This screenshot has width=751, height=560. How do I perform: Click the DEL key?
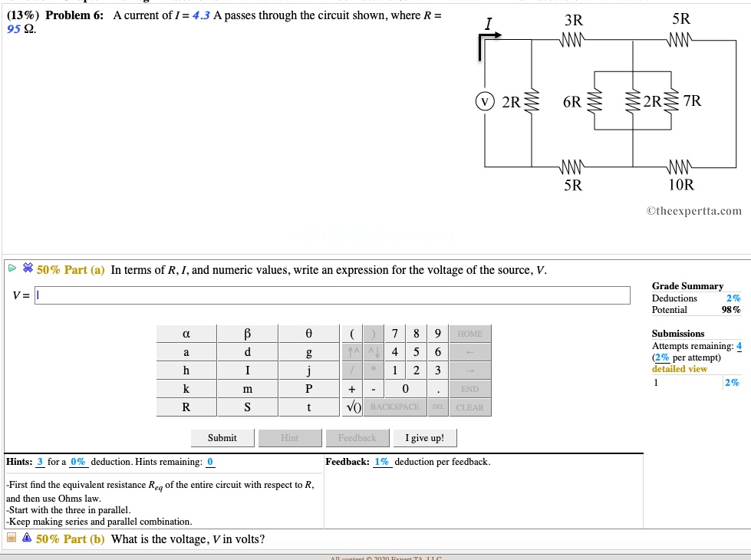click(438, 407)
